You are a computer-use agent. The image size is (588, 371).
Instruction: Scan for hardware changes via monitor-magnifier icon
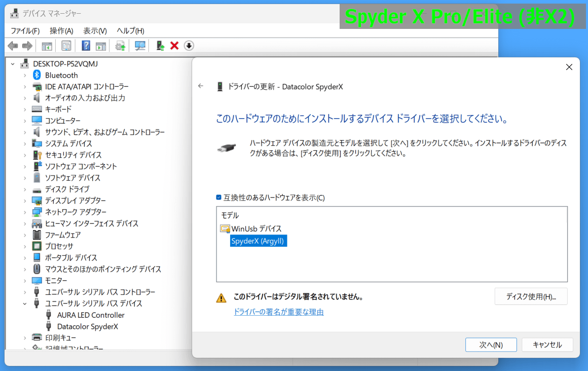coord(140,46)
